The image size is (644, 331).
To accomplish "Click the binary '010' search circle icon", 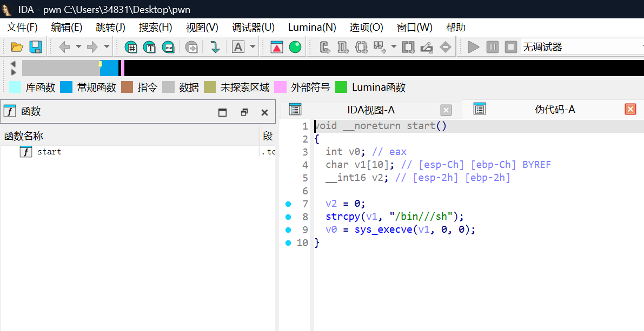I will [168, 47].
